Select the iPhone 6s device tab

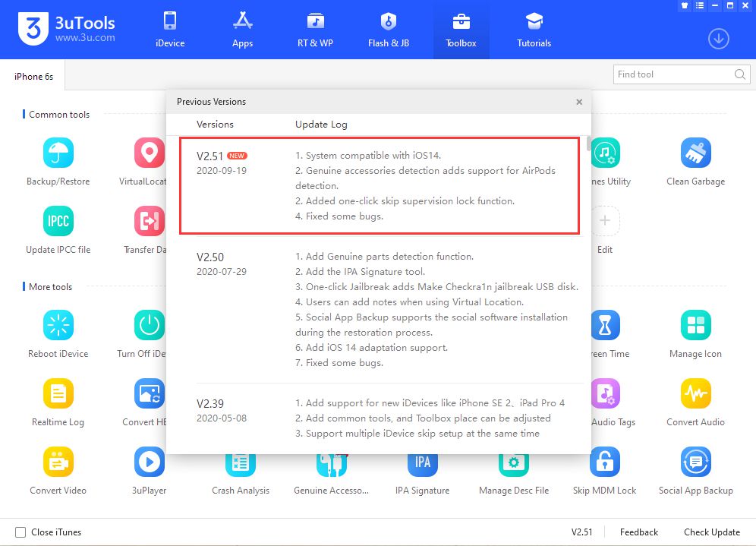tap(33, 76)
